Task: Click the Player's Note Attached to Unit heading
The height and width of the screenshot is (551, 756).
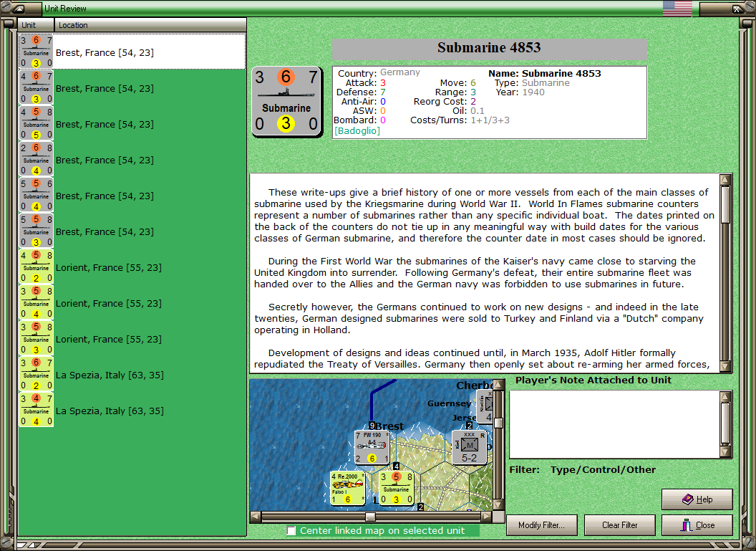Action: point(593,380)
